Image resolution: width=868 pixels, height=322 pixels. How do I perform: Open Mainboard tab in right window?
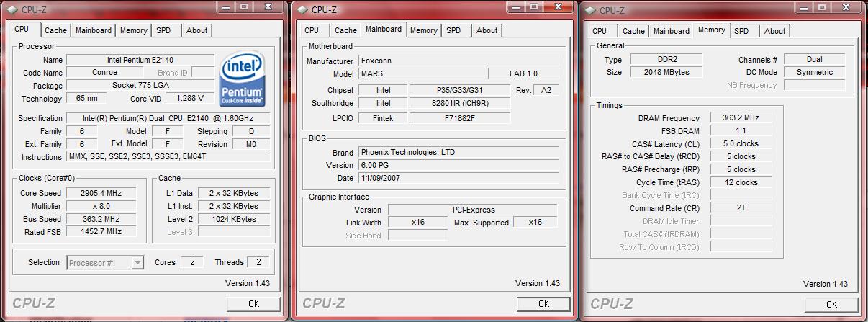pyautogui.click(x=672, y=31)
